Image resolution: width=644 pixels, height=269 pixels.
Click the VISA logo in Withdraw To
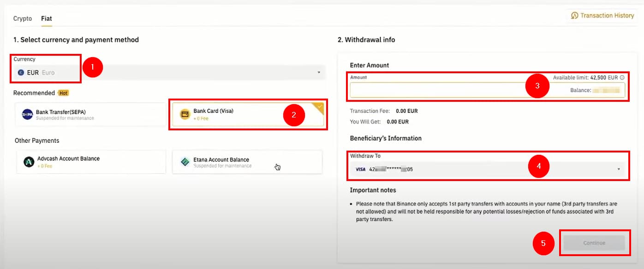pyautogui.click(x=360, y=169)
